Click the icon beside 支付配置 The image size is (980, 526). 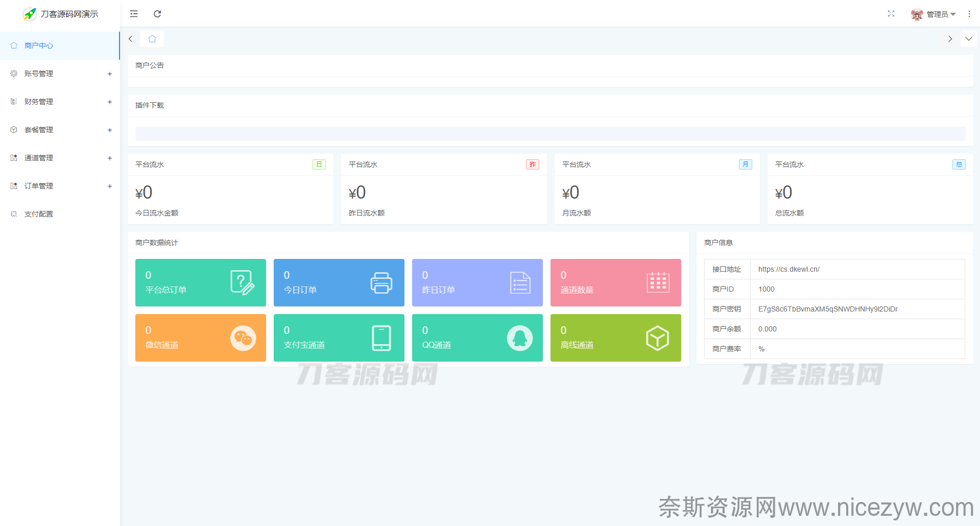click(x=14, y=214)
